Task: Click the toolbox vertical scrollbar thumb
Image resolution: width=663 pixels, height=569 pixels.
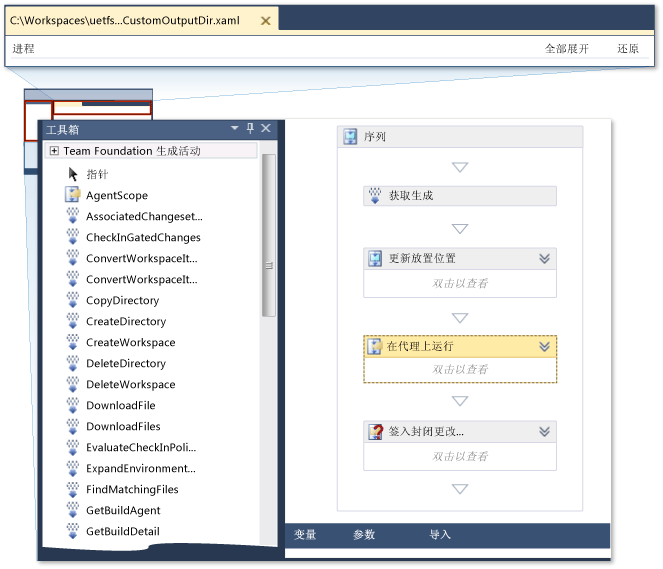Action: point(268,235)
